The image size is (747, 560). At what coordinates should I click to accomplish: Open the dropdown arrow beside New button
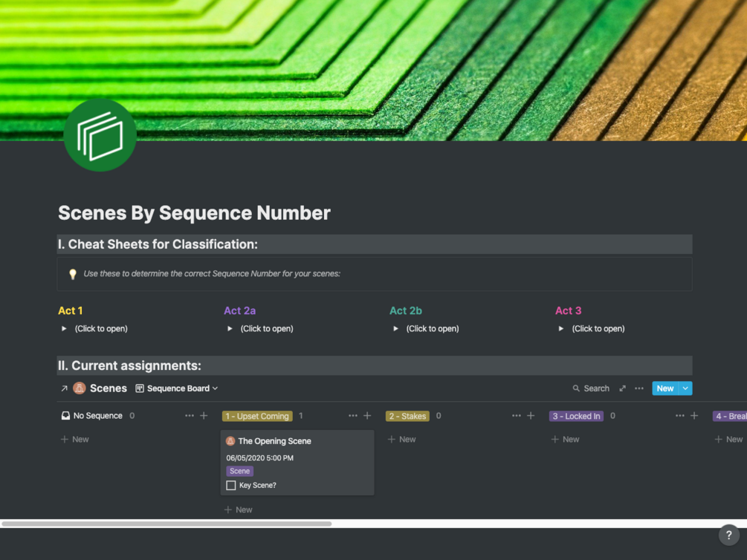point(685,388)
